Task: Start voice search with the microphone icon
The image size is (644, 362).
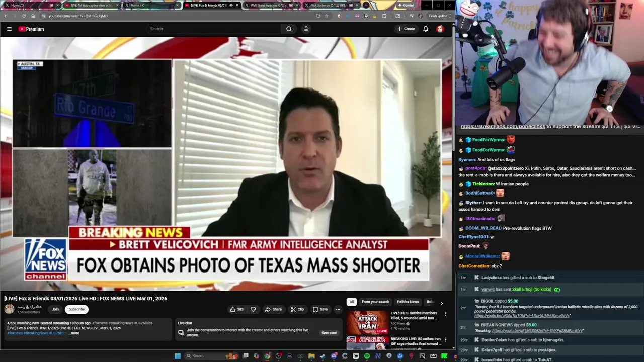Action: coord(306,29)
